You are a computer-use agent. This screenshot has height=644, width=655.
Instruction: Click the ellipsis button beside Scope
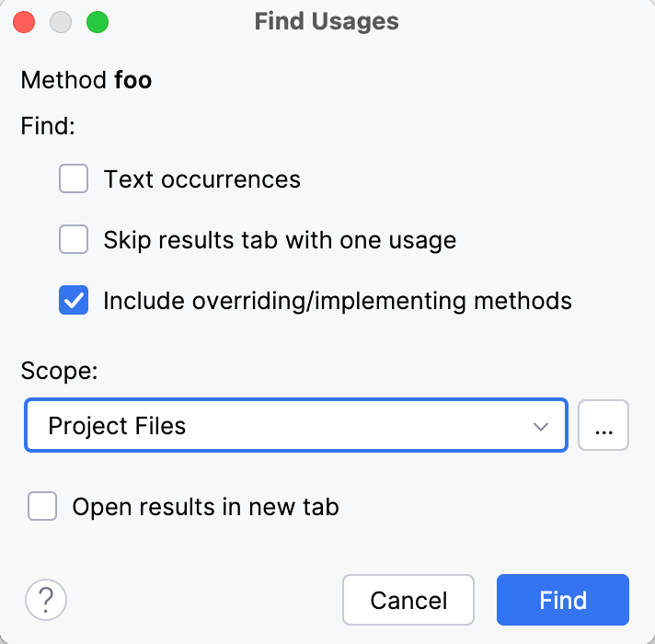[x=603, y=425]
